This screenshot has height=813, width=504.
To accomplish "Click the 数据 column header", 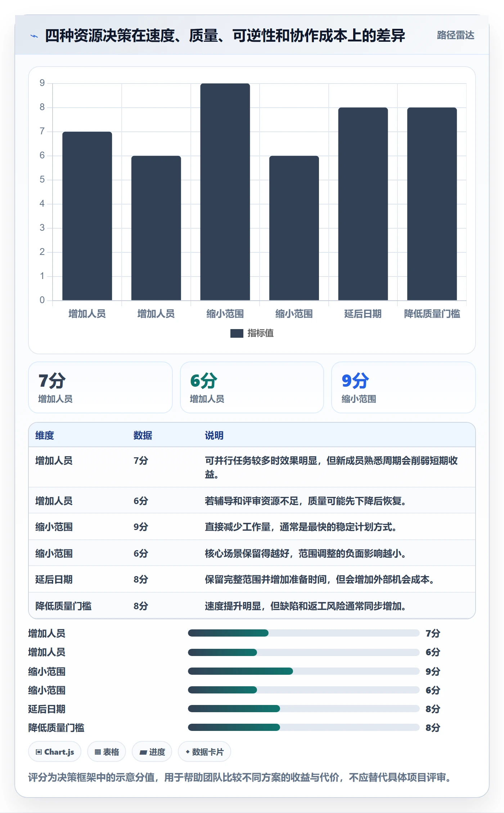I will point(143,436).
